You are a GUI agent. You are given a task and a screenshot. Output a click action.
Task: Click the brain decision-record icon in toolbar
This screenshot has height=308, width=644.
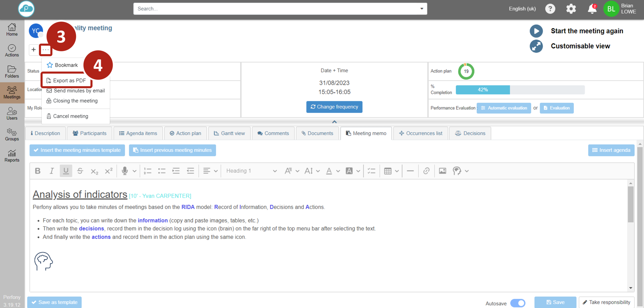(x=456, y=171)
